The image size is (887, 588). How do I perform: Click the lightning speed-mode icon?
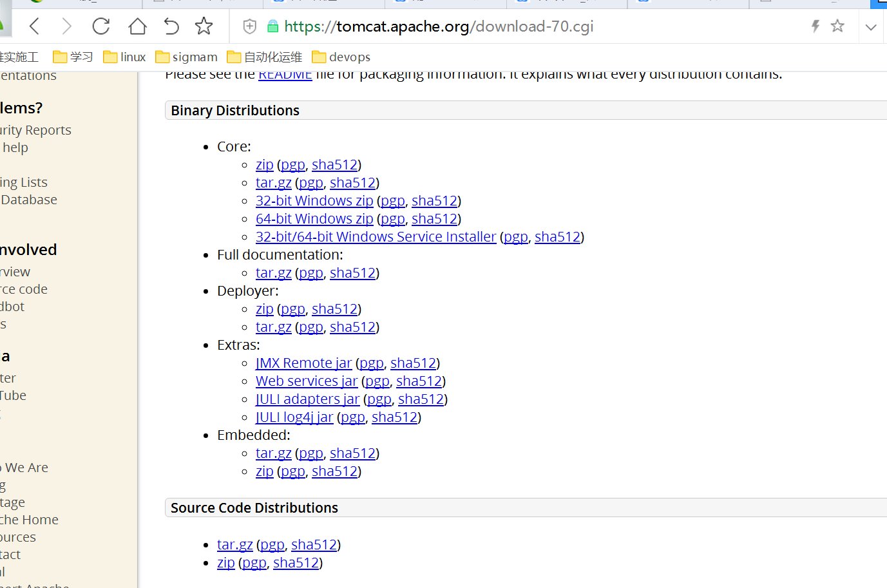[815, 26]
